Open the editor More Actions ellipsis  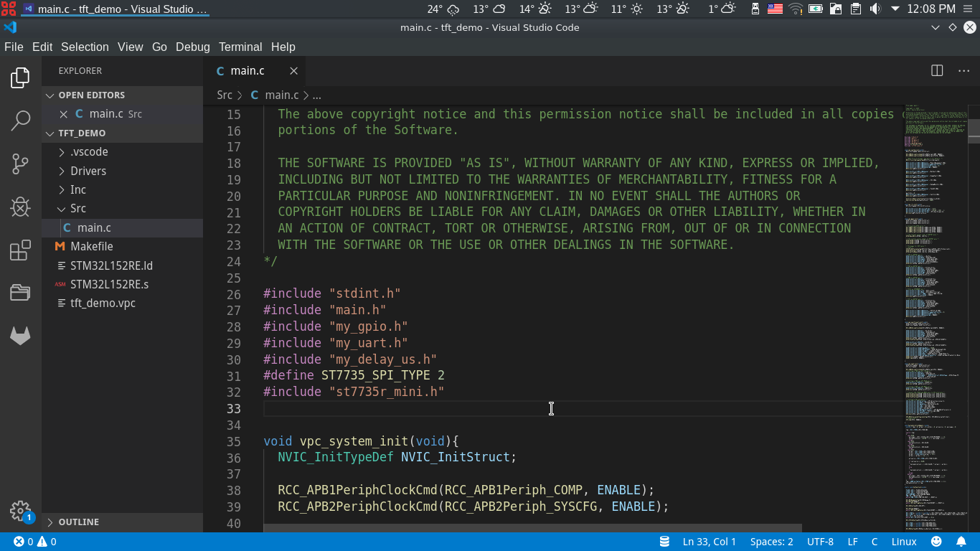[x=963, y=70]
